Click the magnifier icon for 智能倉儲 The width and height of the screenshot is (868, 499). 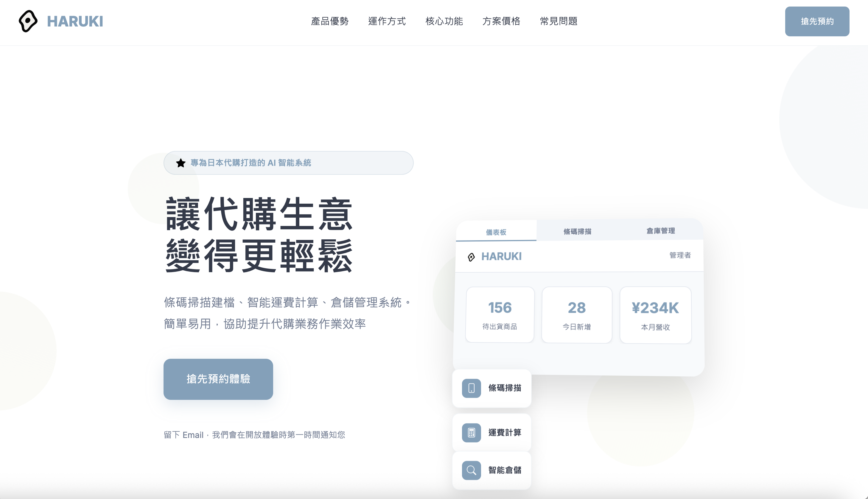[x=471, y=470]
